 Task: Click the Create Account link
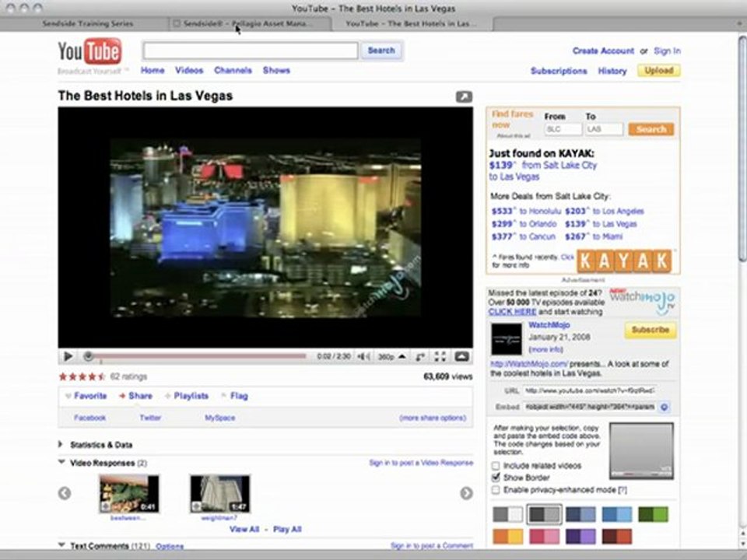point(603,51)
